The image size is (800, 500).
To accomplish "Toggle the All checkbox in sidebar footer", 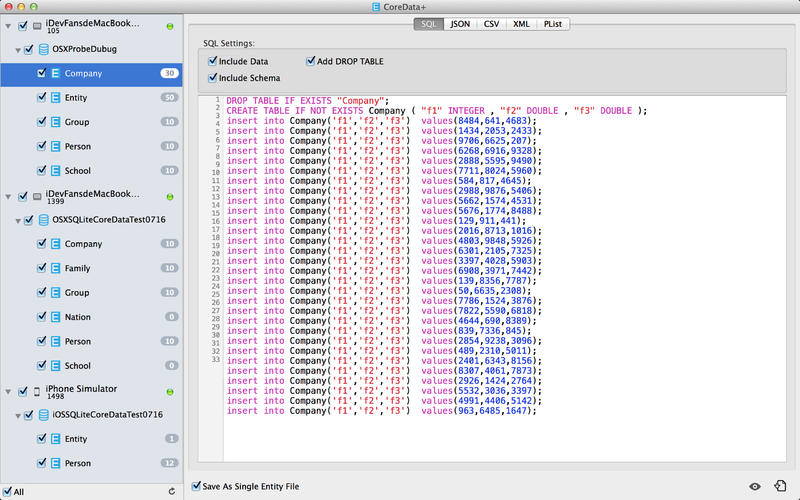I will [7, 491].
